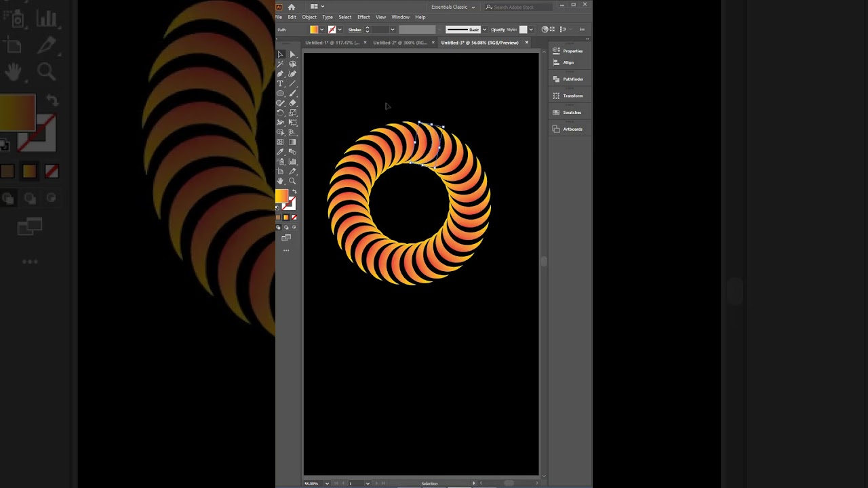Click the Home icon in app bar
Viewport: 868px width, 488px height.
pos(292,7)
